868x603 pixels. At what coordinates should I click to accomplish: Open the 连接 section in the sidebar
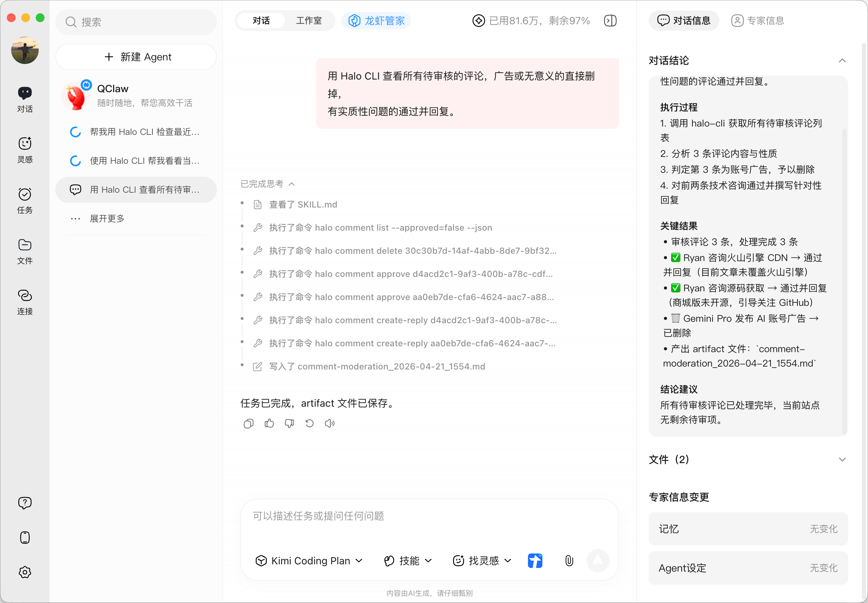[x=25, y=301]
